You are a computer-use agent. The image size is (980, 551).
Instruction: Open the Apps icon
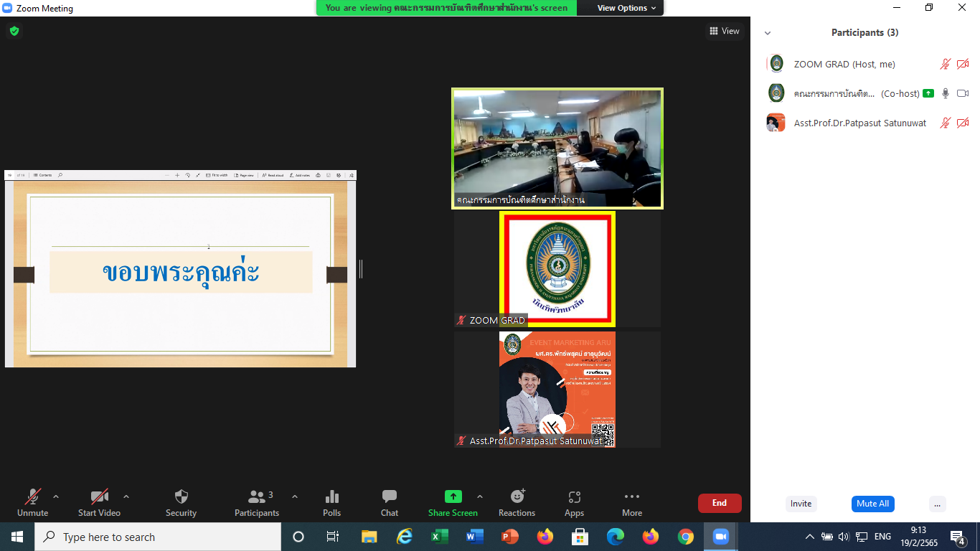[574, 502]
